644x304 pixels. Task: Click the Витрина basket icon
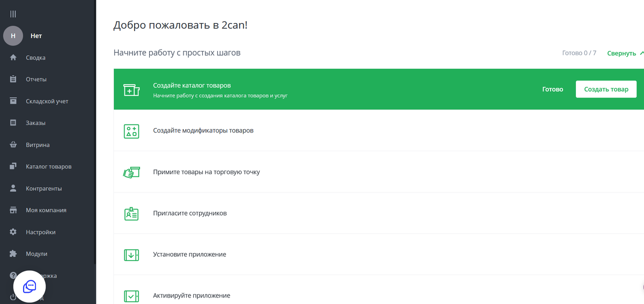[13, 145]
